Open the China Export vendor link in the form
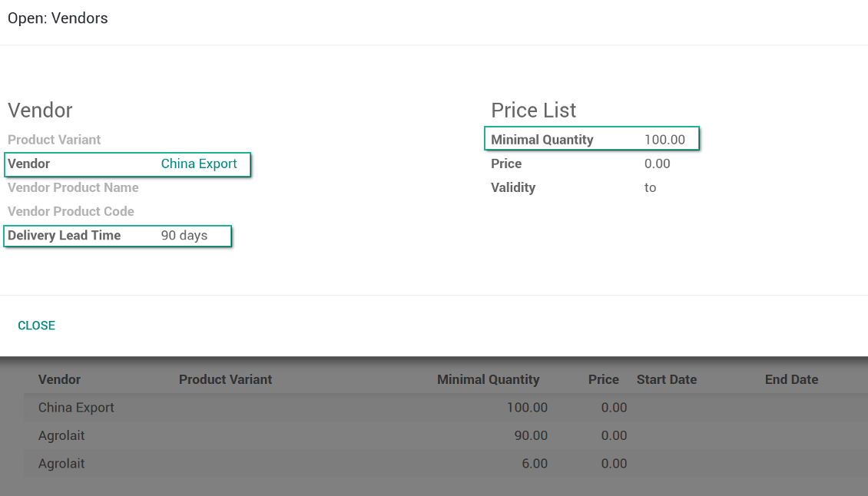 tap(199, 164)
